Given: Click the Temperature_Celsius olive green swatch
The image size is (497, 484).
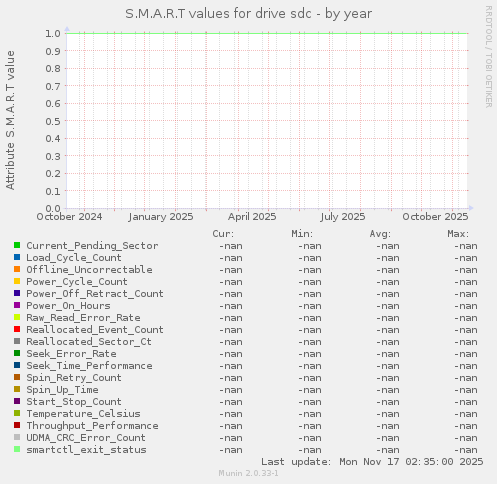Looking at the screenshot, I should [17, 413].
